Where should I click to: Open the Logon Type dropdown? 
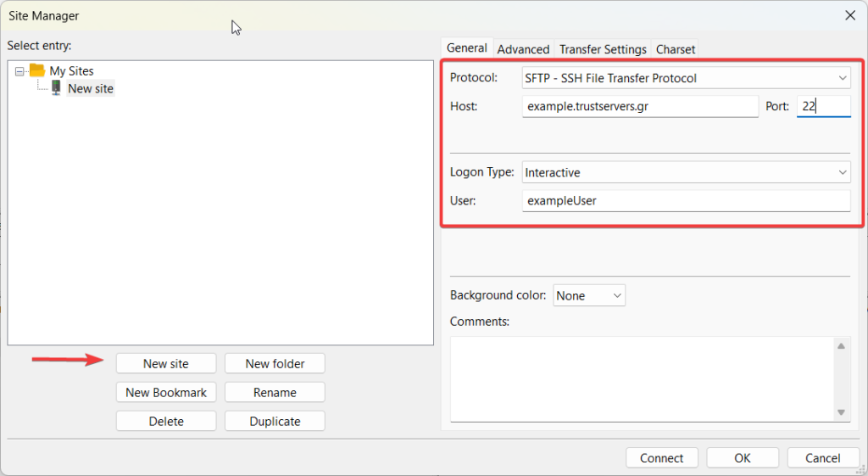pyautogui.click(x=687, y=172)
